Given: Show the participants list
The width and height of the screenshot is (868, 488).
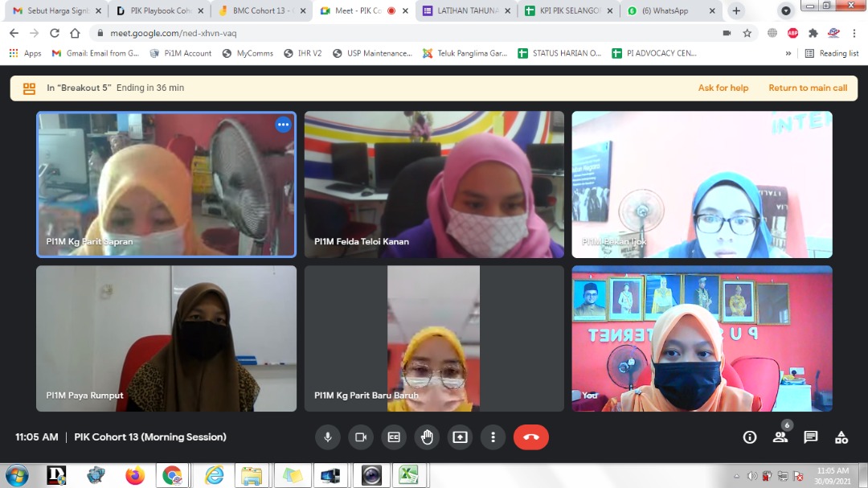Looking at the screenshot, I should (780, 437).
